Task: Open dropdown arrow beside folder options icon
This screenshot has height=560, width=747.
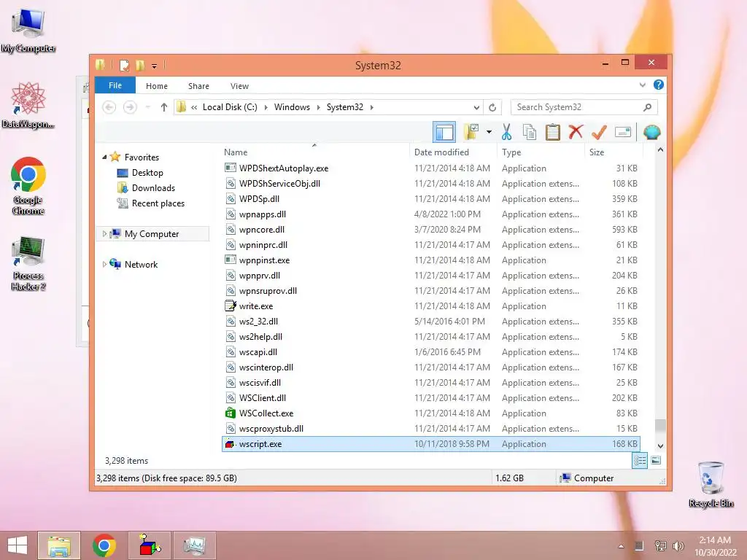Action: pyautogui.click(x=489, y=132)
